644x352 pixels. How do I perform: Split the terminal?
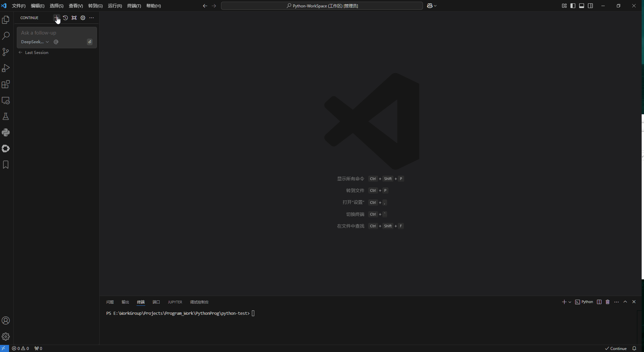(x=599, y=302)
